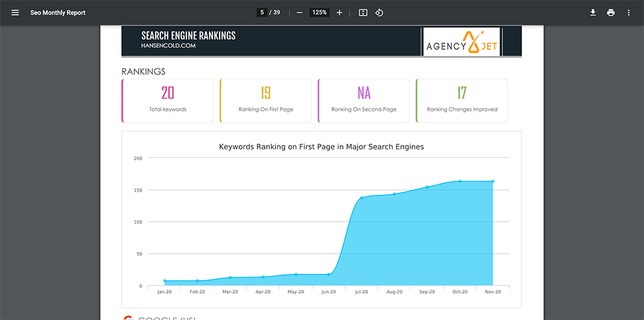The width and height of the screenshot is (644, 320).
Task: Select the Ranking On Second Page card
Action: point(364,101)
